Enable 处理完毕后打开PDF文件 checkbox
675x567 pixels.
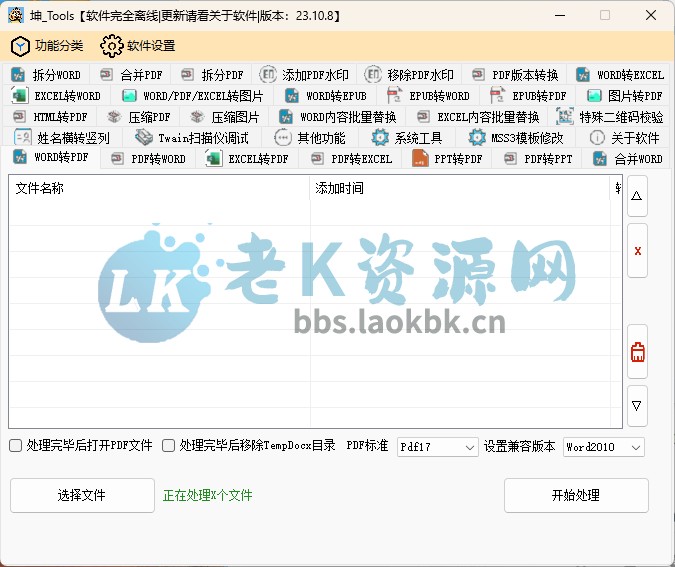15,446
